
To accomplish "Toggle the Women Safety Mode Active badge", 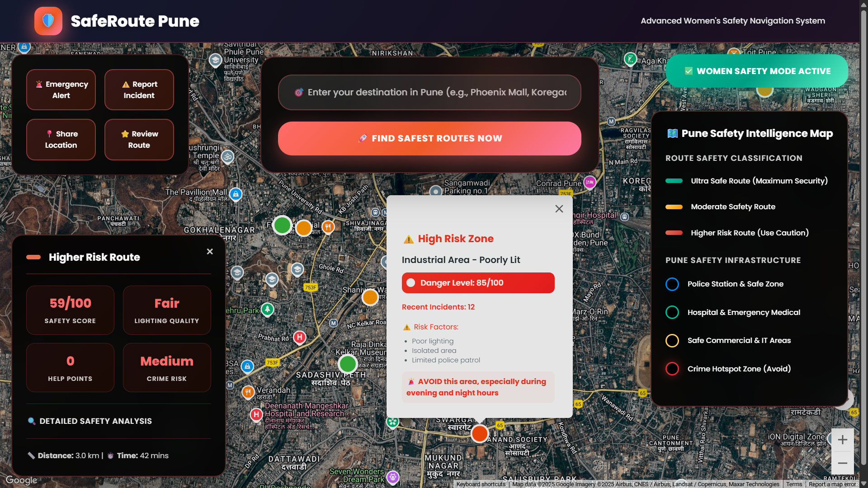I will [757, 71].
